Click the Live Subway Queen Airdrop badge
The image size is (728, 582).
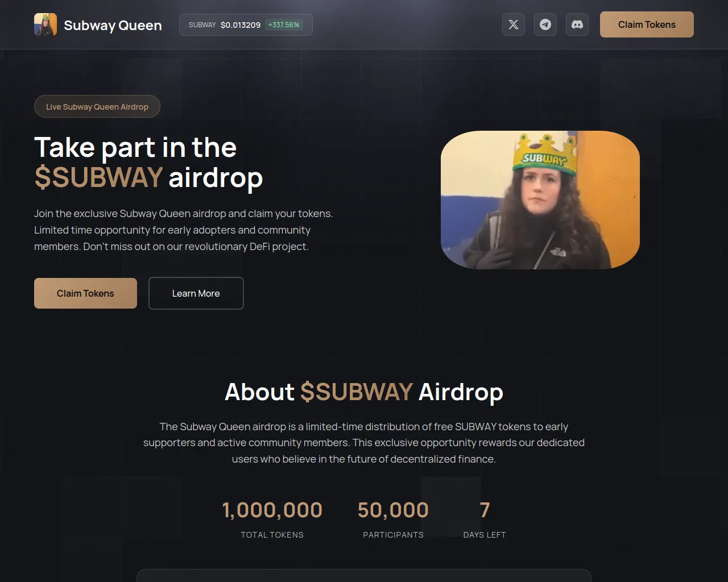click(97, 106)
